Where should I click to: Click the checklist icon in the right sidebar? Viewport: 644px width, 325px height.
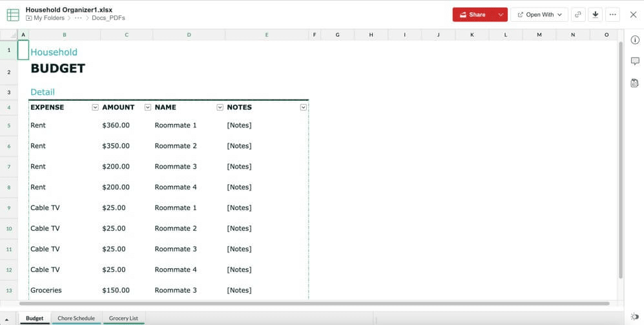coord(634,83)
